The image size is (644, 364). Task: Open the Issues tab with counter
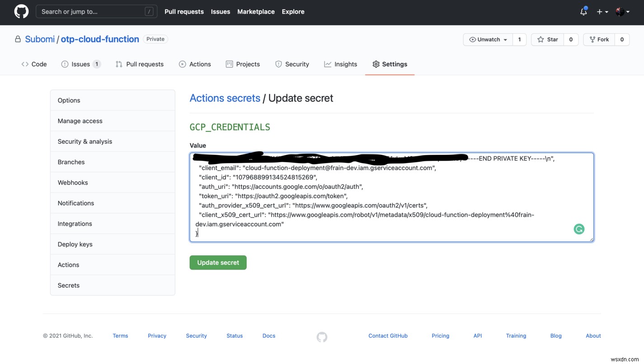point(80,64)
